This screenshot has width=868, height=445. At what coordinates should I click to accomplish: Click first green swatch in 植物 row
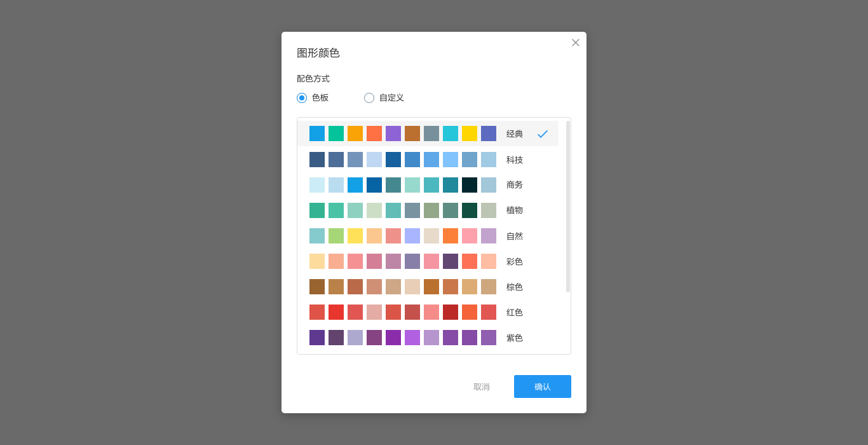[317, 210]
